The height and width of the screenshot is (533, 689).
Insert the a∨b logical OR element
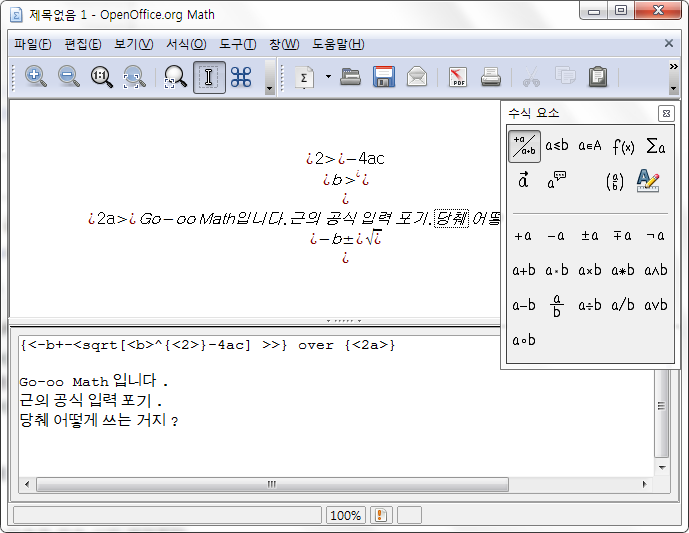pyautogui.click(x=656, y=305)
